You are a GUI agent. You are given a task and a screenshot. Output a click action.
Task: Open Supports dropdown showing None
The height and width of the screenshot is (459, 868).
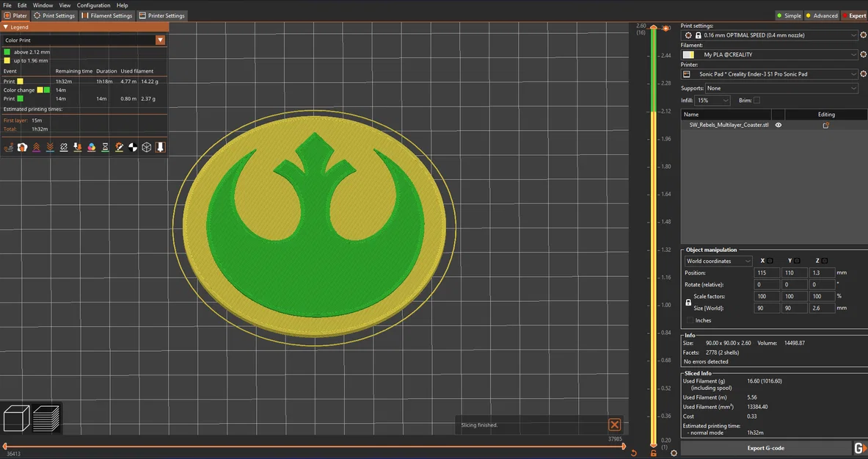[781, 88]
